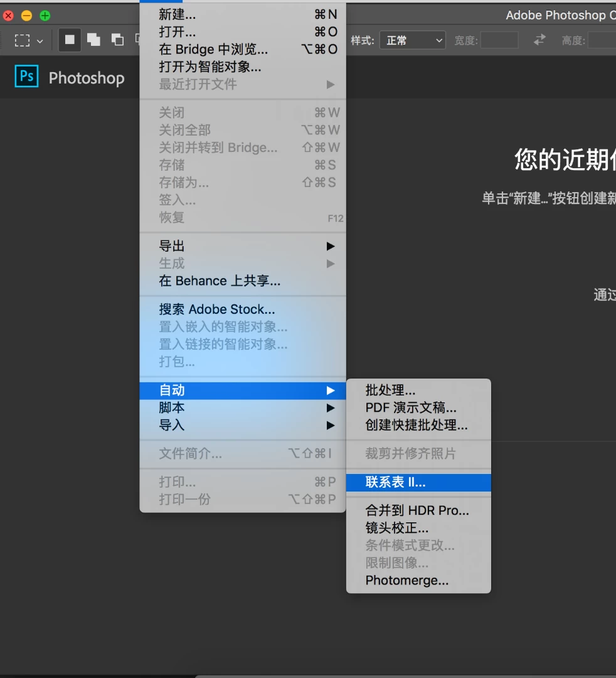Expand the highlighted 自动 submenu
616x678 pixels.
pyautogui.click(x=243, y=390)
